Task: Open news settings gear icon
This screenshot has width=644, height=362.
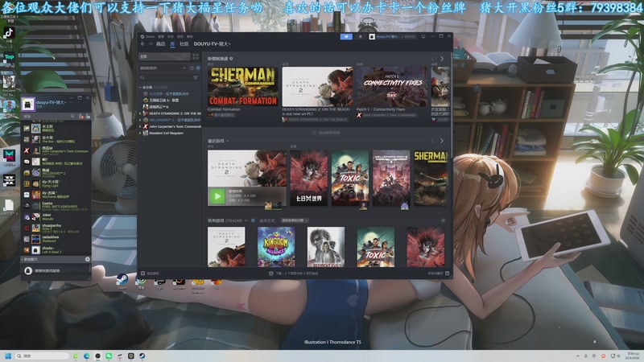Action: pyautogui.click(x=231, y=59)
